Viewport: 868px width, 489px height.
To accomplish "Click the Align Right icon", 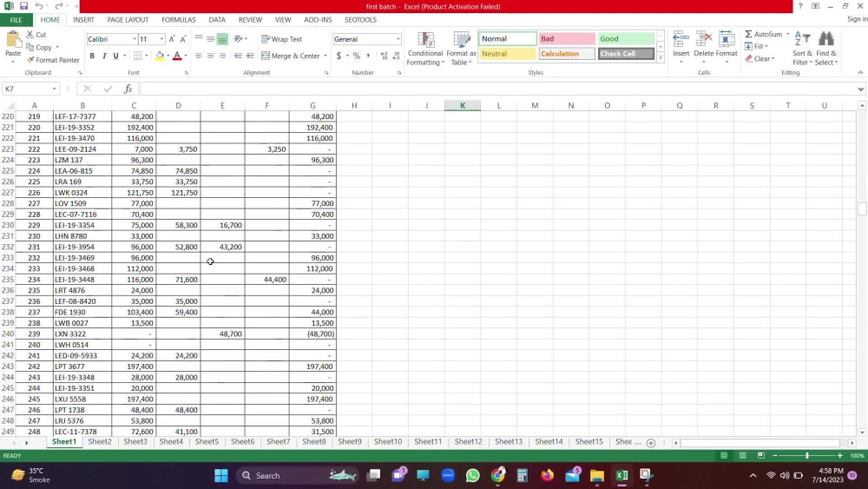I will click(222, 56).
